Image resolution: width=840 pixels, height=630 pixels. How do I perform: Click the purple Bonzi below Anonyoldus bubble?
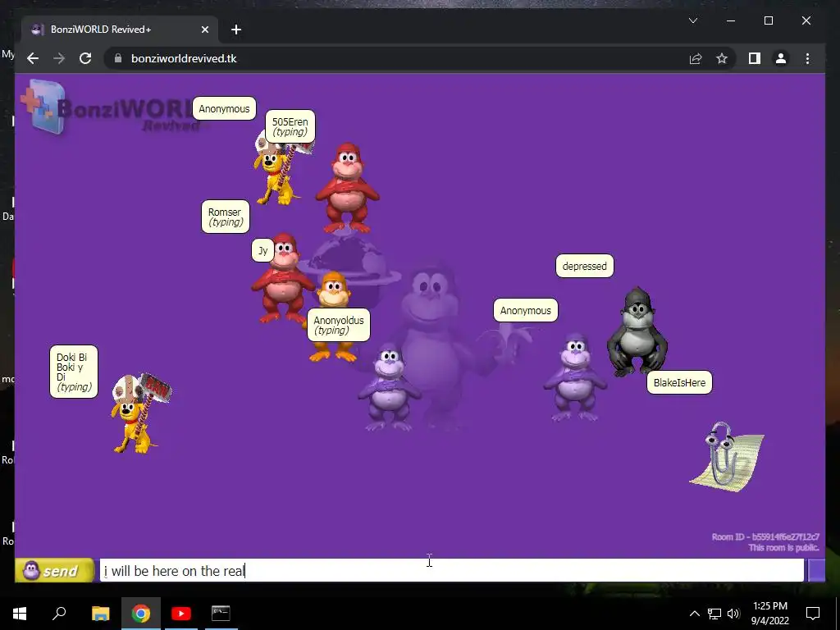[390, 388]
